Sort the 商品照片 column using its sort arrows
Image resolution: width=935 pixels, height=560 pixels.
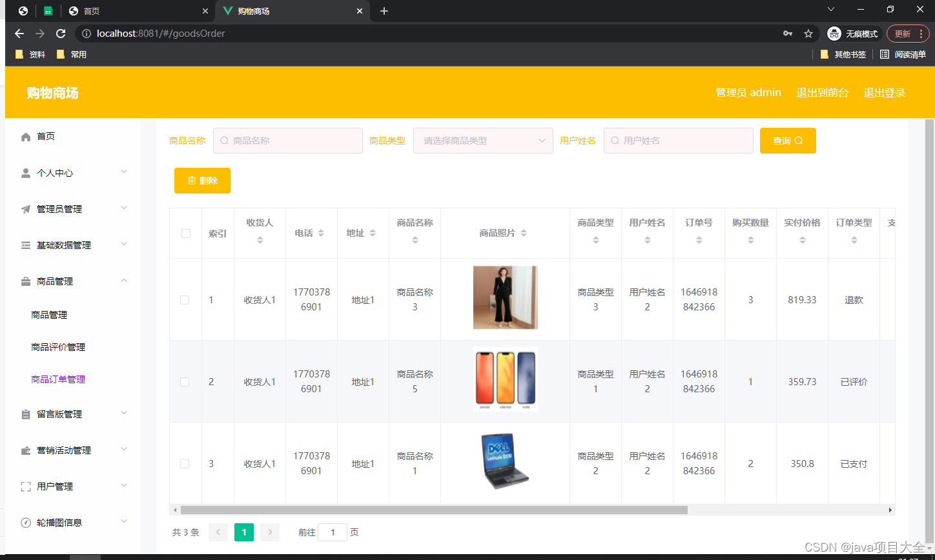524,233
